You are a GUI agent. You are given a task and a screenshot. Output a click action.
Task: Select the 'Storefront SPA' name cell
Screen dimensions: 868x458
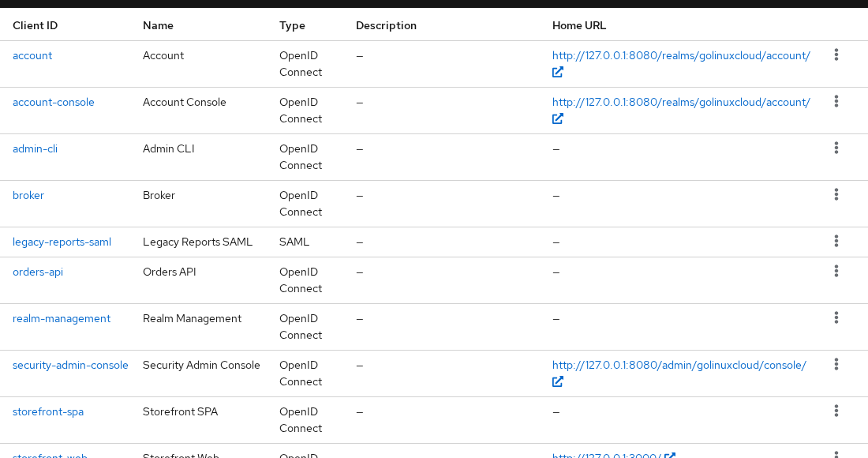pyautogui.click(x=181, y=411)
